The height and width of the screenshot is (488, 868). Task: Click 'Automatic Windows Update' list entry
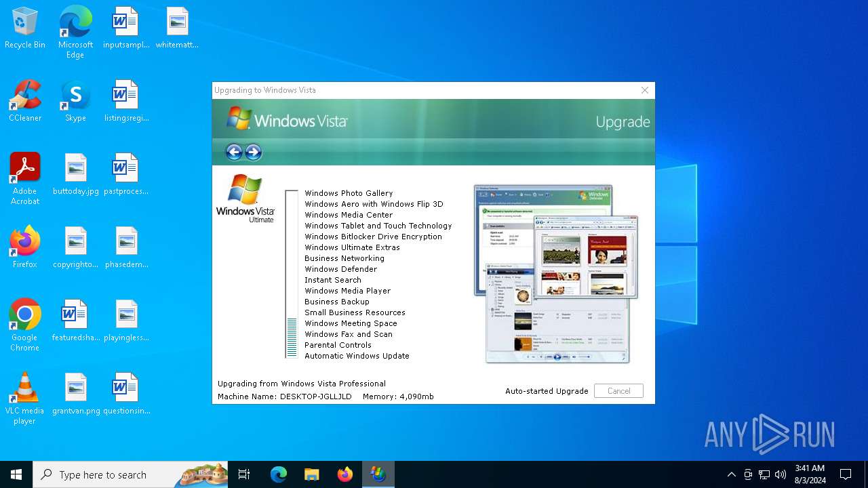pos(357,356)
